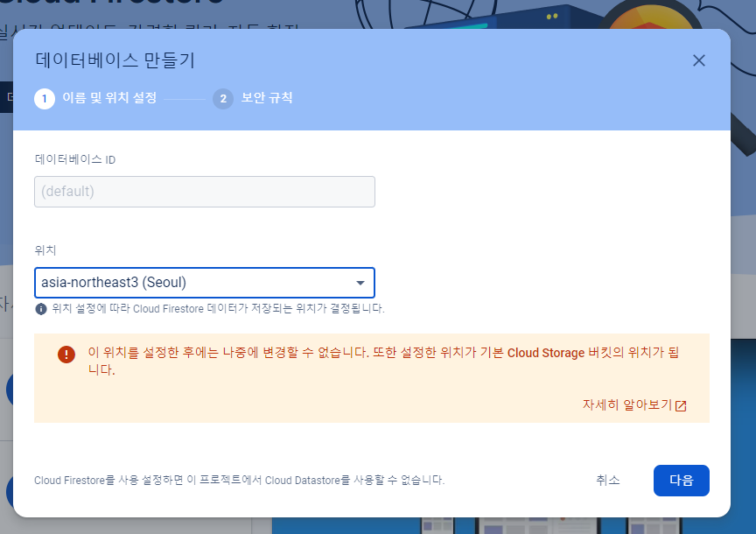The width and height of the screenshot is (756, 534).
Task: Proceed with the 다음 button
Action: [682, 481]
